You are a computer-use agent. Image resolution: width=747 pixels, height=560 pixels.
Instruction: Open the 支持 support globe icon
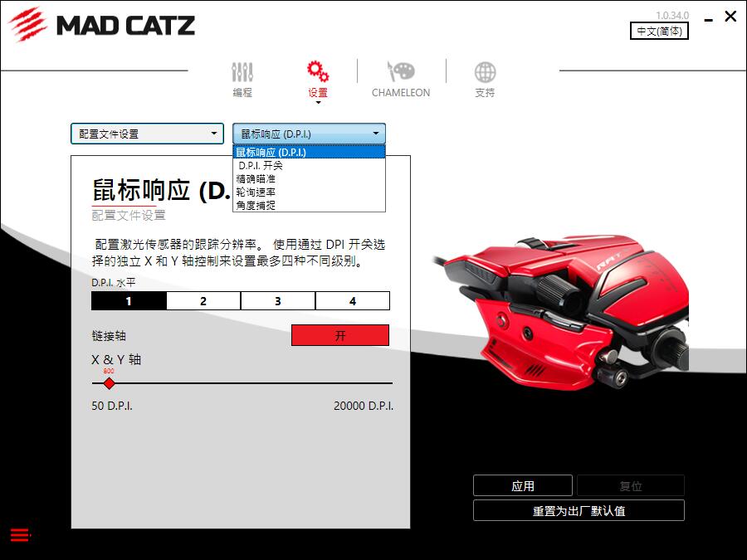(484, 71)
